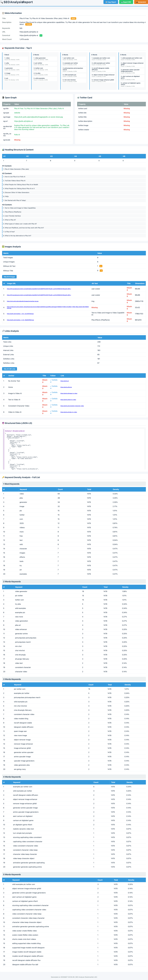Image resolution: width=148 pixels, height=980 pixels.
Task: Click the Hide All 248 Links button
Action: (10, 369)
